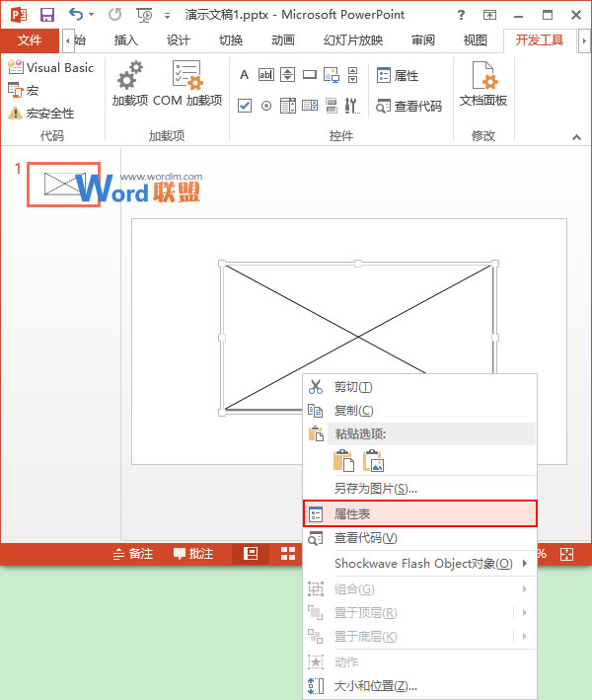
Task: Insert a Spin Button control
Action: pos(288,75)
